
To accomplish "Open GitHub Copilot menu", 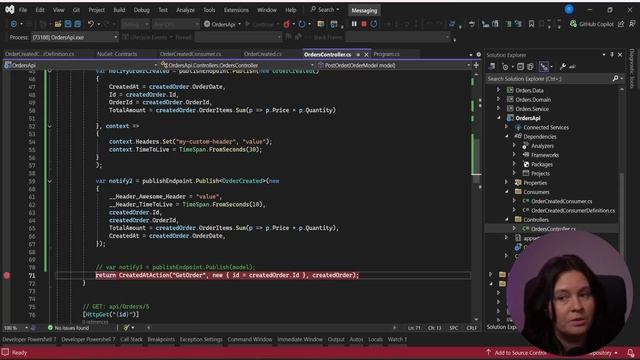I will pyautogui.click(x=591, y=24).
